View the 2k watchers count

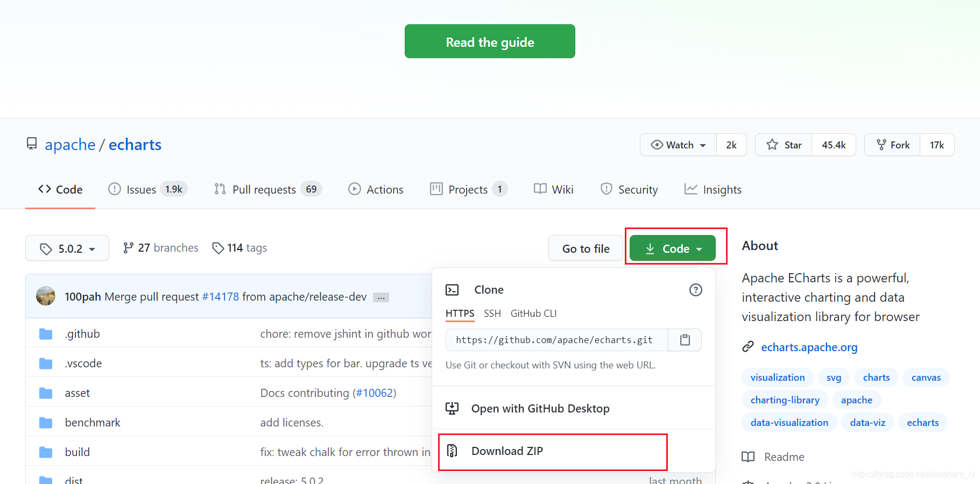(x=731, y=145)
